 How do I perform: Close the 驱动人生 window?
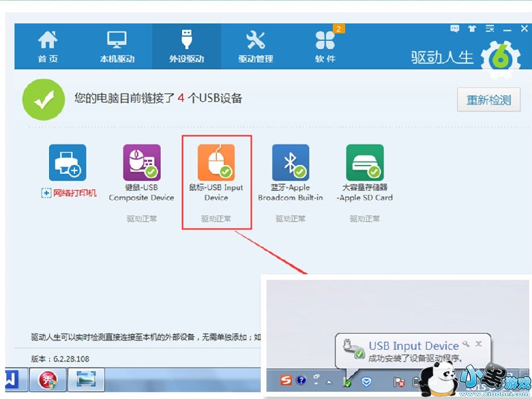click(524, 29)
